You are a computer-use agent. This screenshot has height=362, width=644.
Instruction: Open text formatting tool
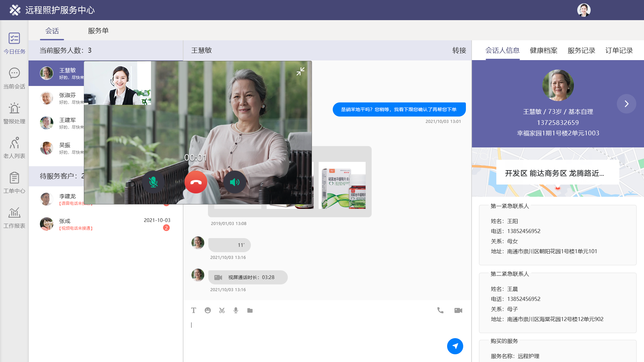point(194,310)
